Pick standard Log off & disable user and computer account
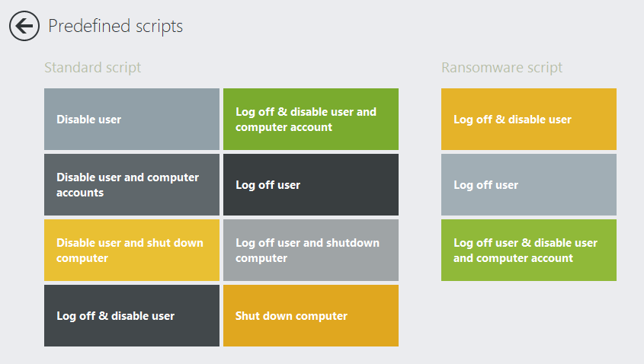This screenshot has height=364, width=644. (x=310, y=120)
